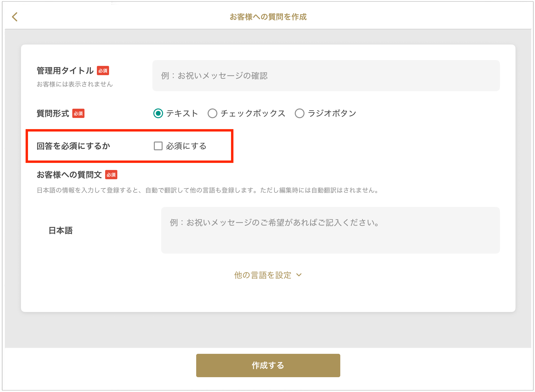Click the 必須 badge beside 管理用タイトル
The width and height of the screenshot is (535, 392).
(103, 71)
